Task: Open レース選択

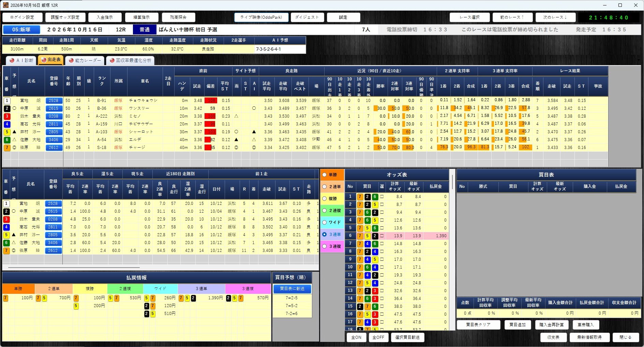Action: [x=470, y=17]
